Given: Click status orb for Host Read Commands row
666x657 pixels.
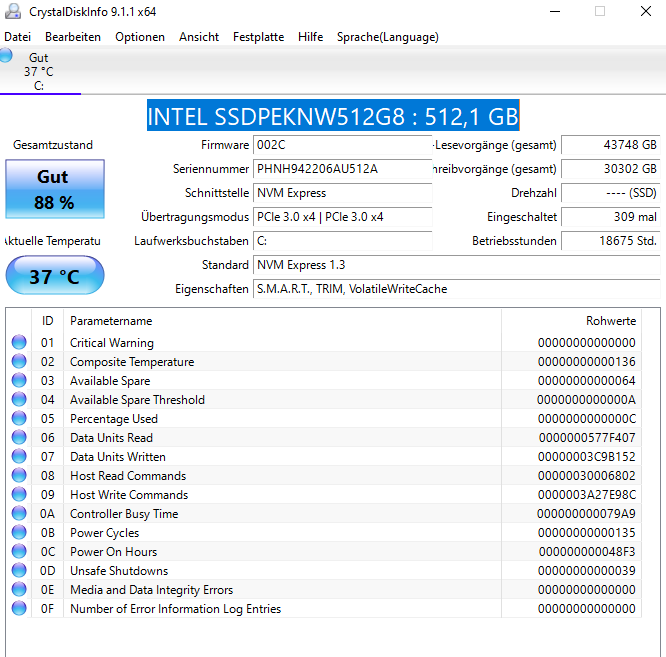Looking at the screenshot, I should (19, 475).
